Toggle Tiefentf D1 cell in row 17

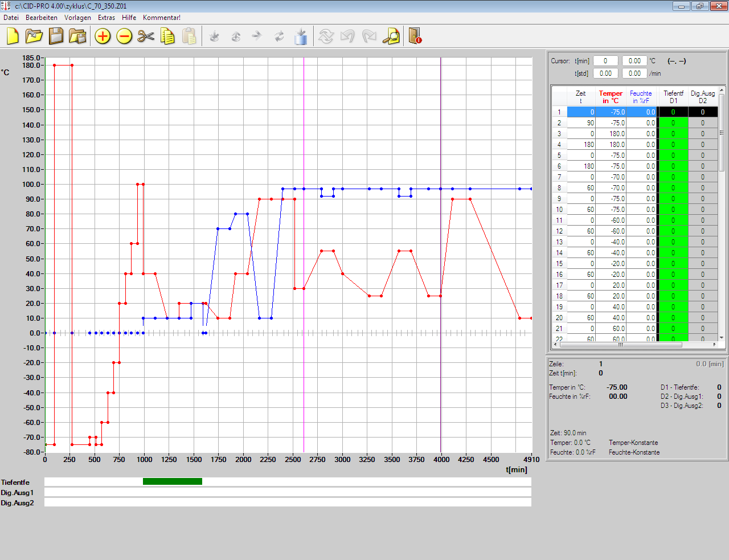pos(673,285)
